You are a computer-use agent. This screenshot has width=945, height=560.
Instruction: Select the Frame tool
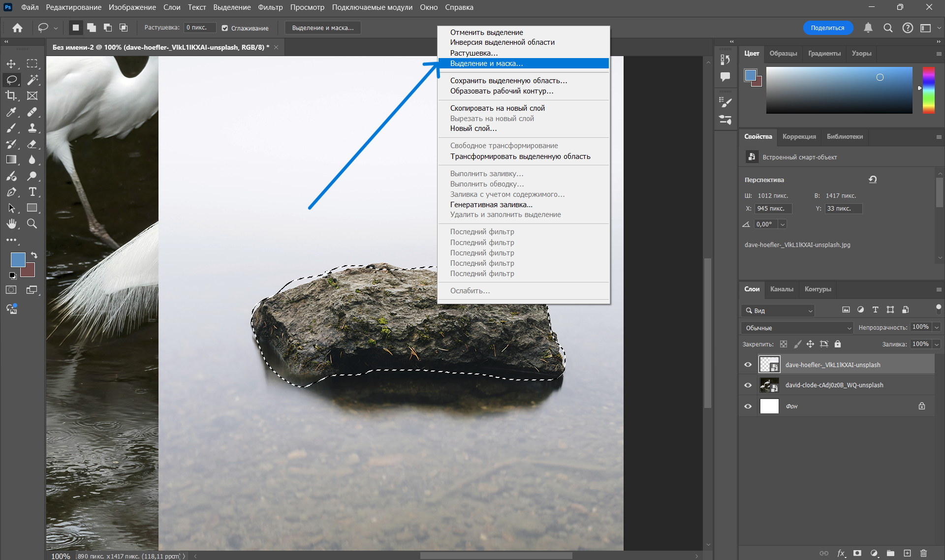(x=32, y=95)
